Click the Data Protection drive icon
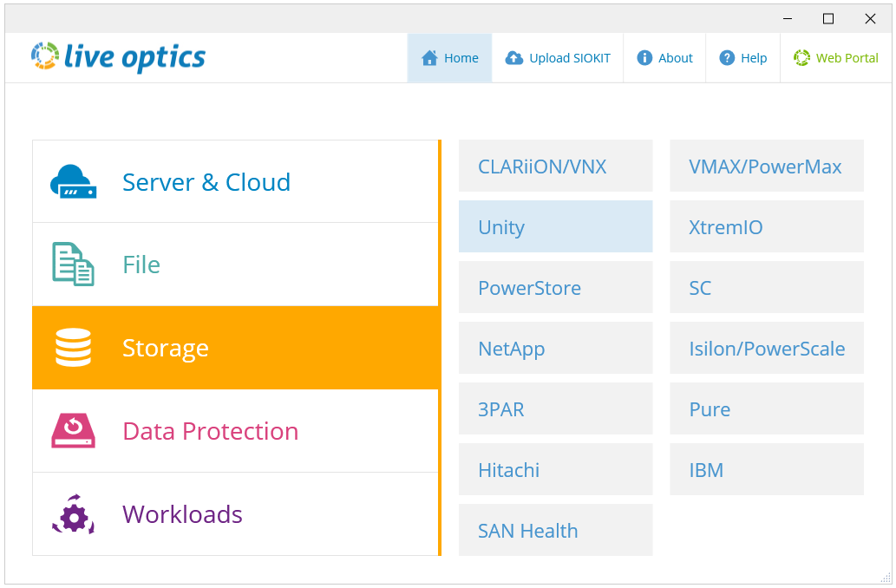 click(x=73, y=431)
